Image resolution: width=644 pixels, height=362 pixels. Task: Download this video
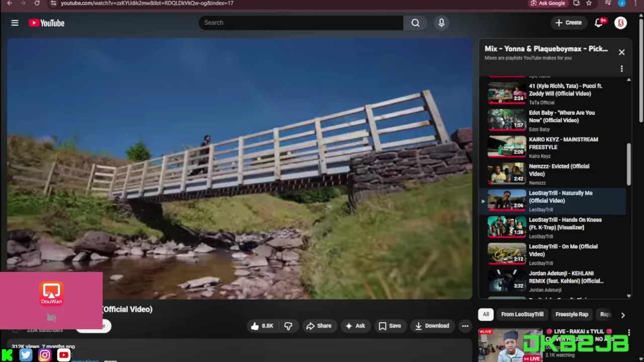click(x=432, y=326)
